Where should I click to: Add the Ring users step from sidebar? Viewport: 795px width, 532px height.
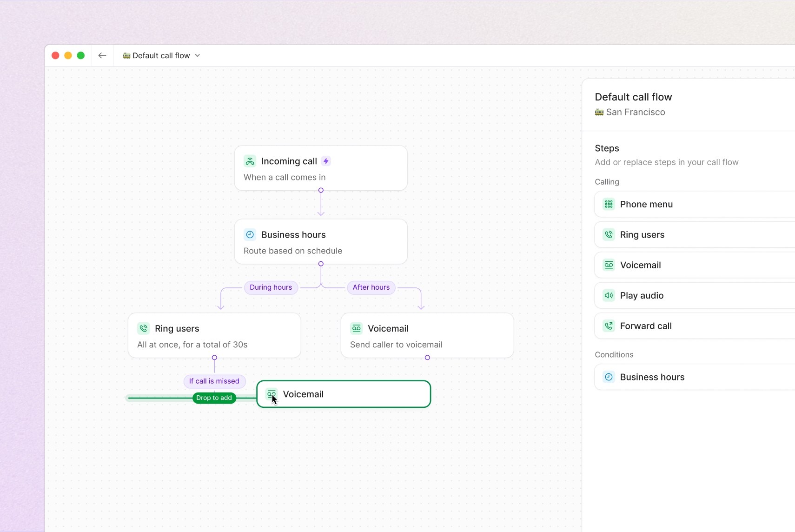pos(695,235)
